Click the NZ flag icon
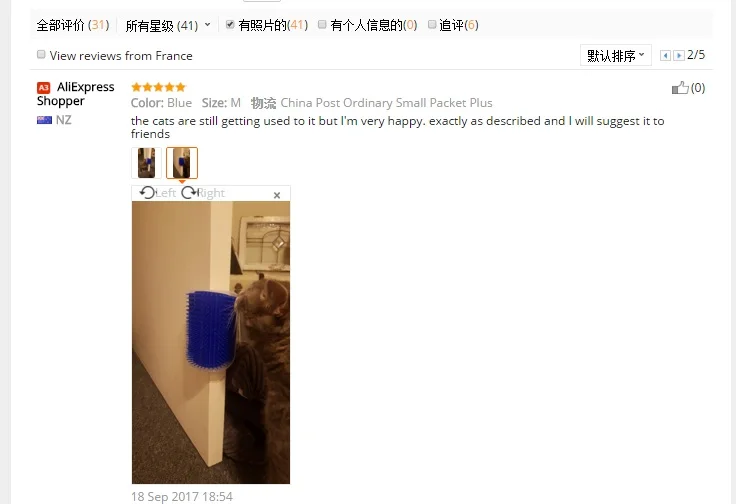736x504 pixels. pyautogui.click(x=44, y=120)
